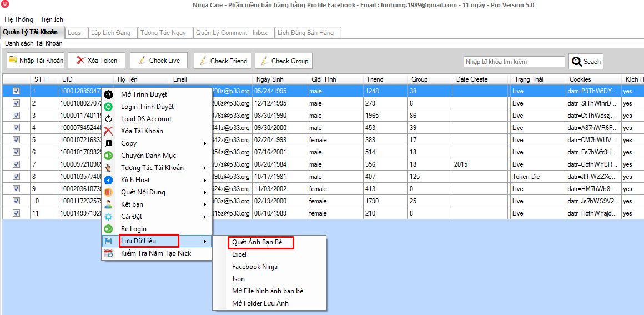This screenshot has width=644, height=315.
Task: Click the Ninja Care app icon in title bar
Action: [6, 5]
